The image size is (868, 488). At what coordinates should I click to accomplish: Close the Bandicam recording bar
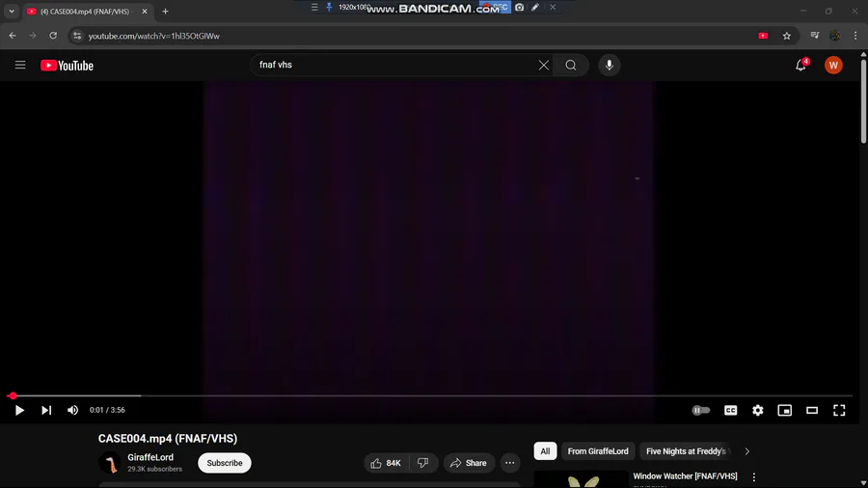click(x=553, y=7)
